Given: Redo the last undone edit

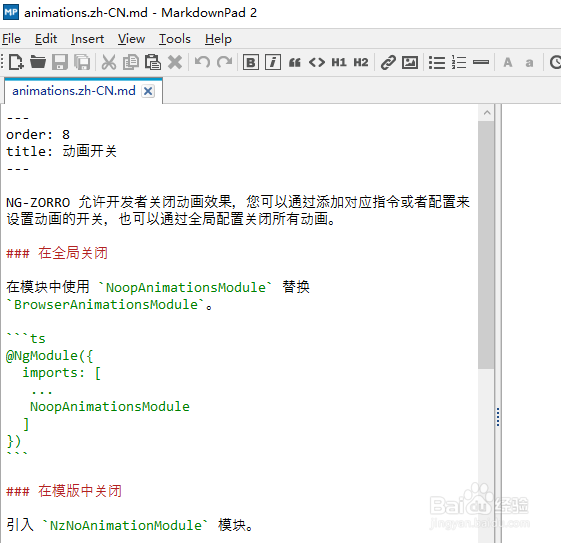Looking at the screenshot, I should (x=224, y=62).
